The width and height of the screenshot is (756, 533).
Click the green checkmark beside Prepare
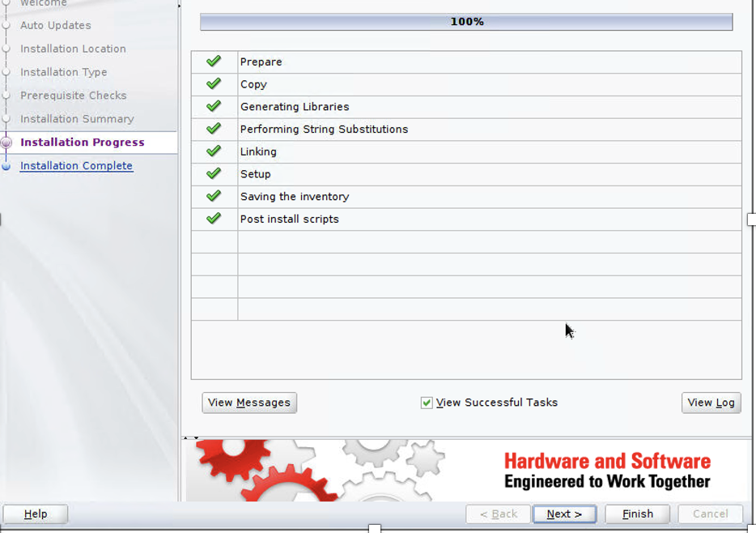[x=214, y=62]
